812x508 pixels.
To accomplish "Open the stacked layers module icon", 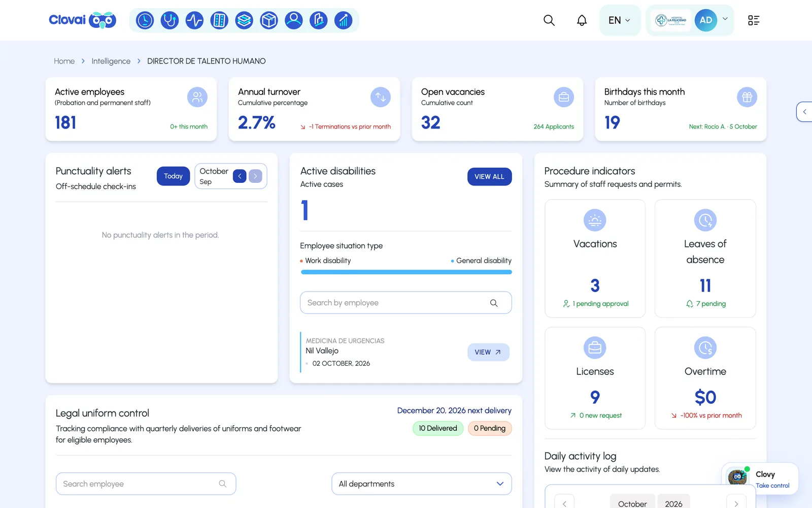I will tap(244, 20).
